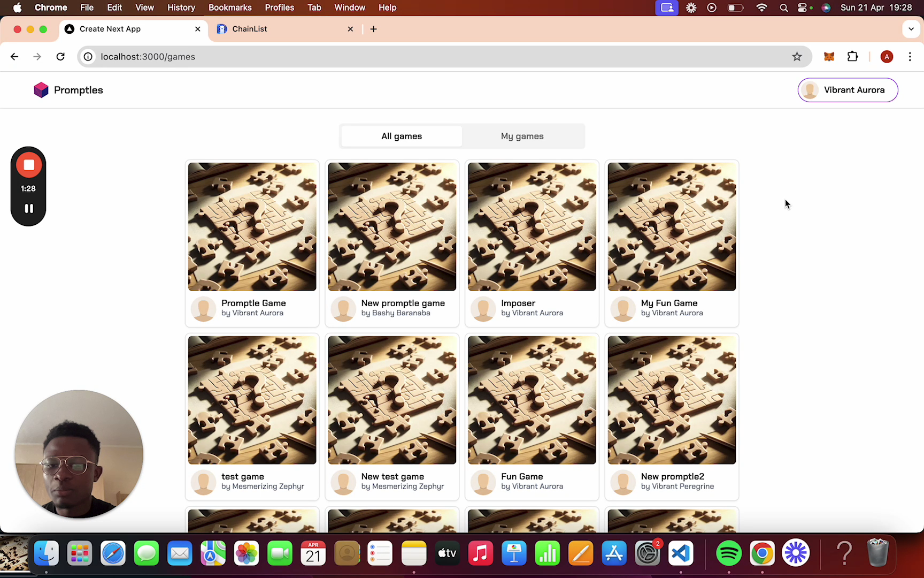Click the presenter webcam bubble

(x=79, y=454)
